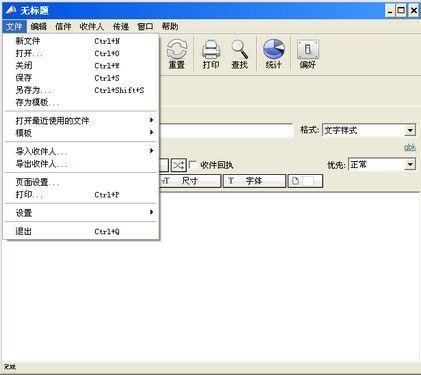Click the 尺寸 size button
This screenshot has height=375, width=421.
click(190, 181)
